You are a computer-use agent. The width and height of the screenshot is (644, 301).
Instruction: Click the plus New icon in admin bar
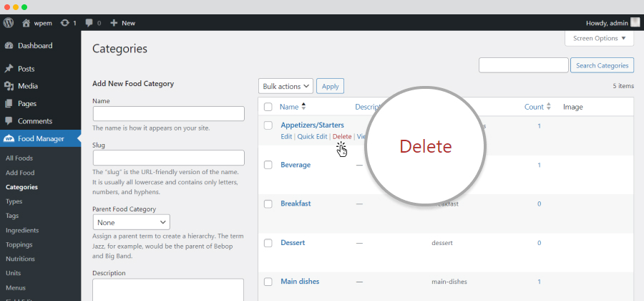(x=114, y=23)
